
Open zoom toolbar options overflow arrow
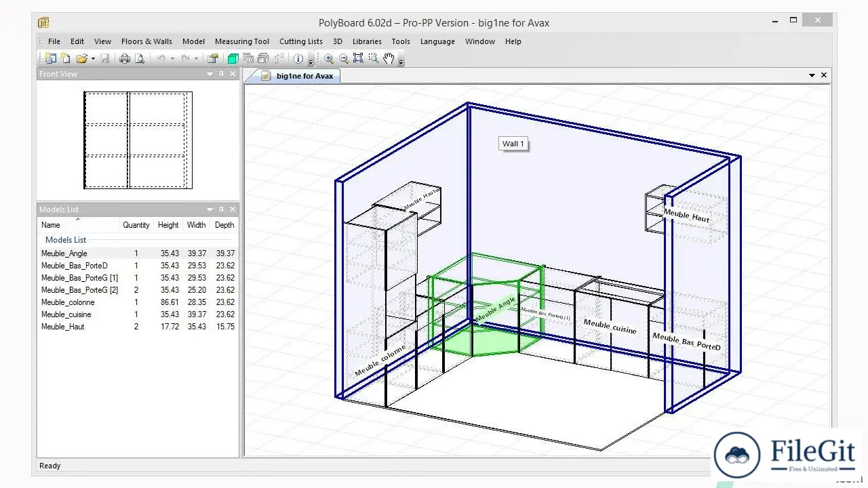pos(401,61)
